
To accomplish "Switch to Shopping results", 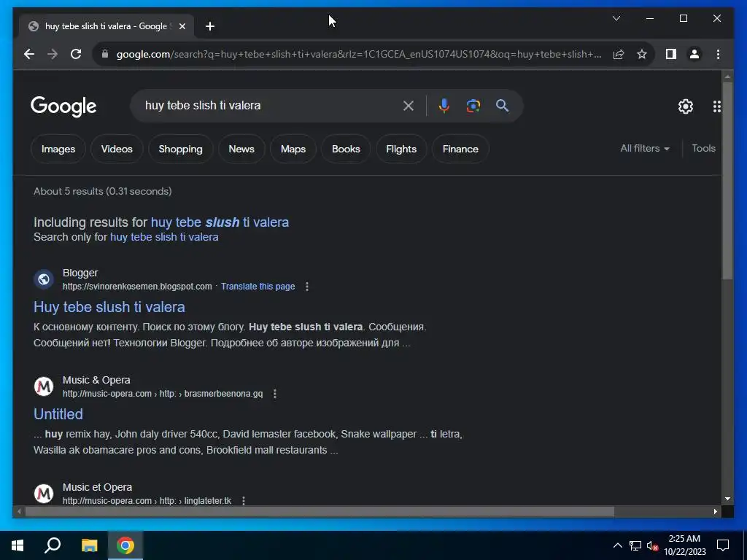I will coord(181,149).
